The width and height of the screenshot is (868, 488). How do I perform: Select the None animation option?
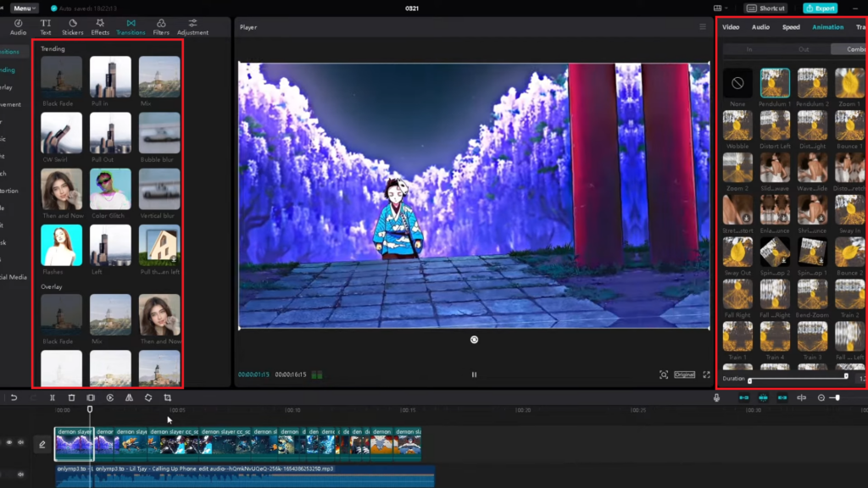point(737,83)
